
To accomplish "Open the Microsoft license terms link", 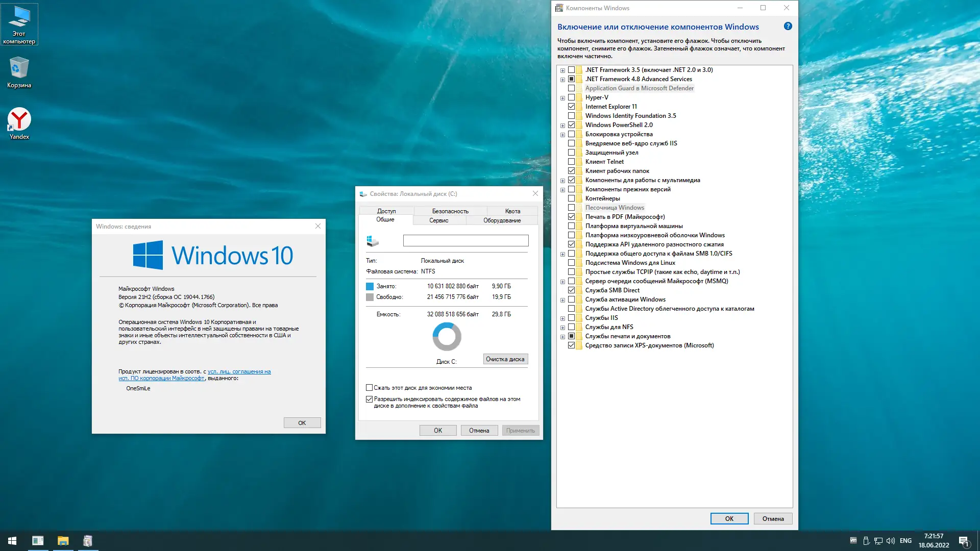I will point(239,372).
